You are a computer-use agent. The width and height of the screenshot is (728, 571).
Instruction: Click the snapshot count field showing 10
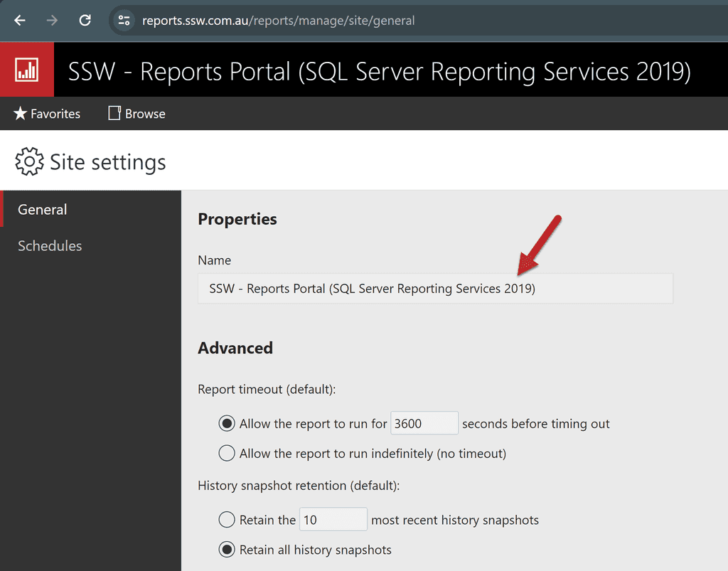[333, 519]
